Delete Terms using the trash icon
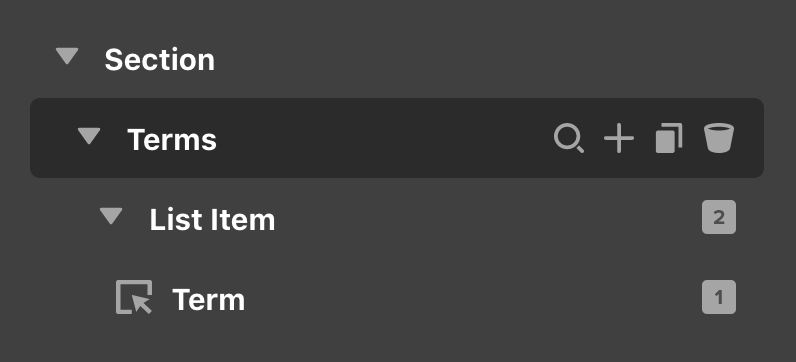Screen dimensions: 796x362 tap(719, 138)
